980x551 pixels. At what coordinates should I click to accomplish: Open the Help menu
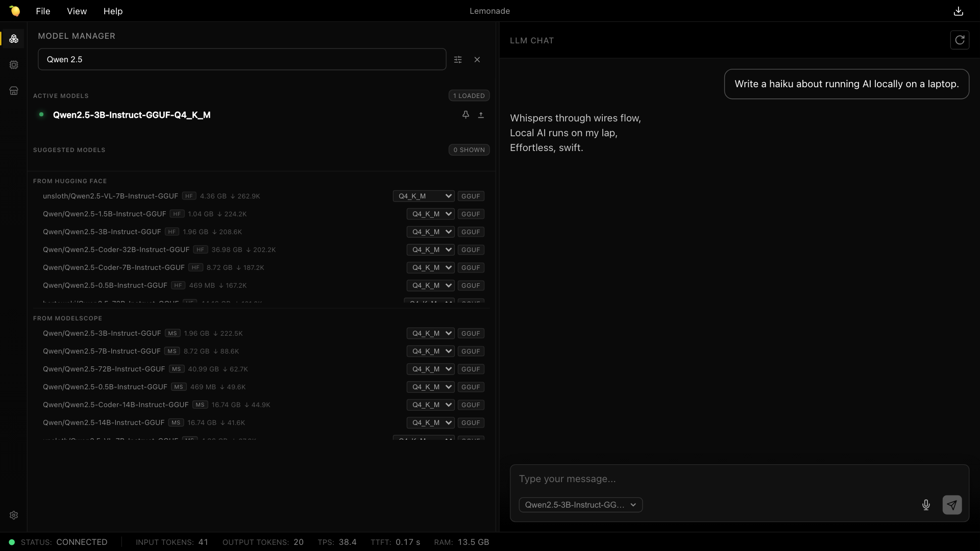pyautogui.click(x=113, y=11)
